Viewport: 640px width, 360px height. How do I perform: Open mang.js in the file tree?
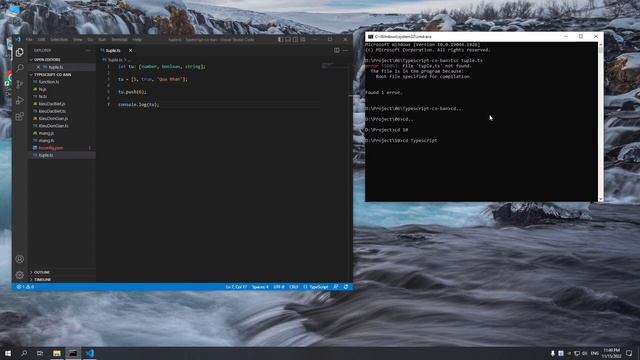point(62,133)
